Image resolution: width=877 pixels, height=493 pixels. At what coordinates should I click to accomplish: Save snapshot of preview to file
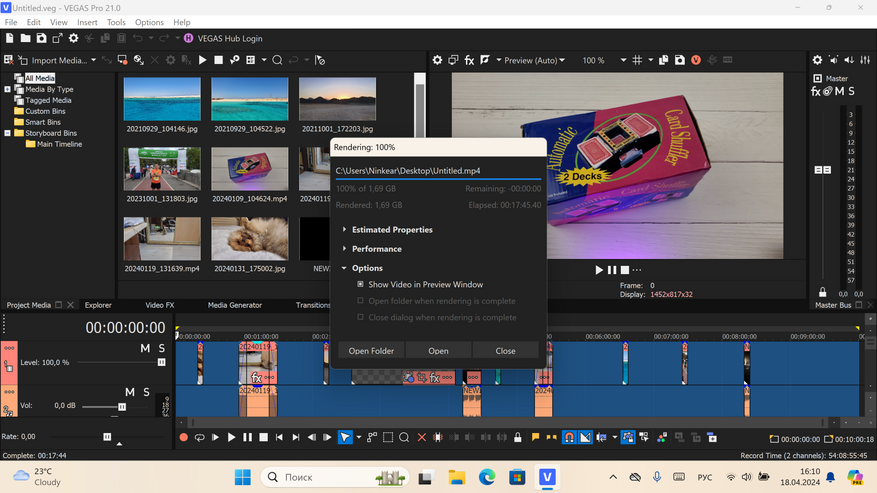point(680,60)
